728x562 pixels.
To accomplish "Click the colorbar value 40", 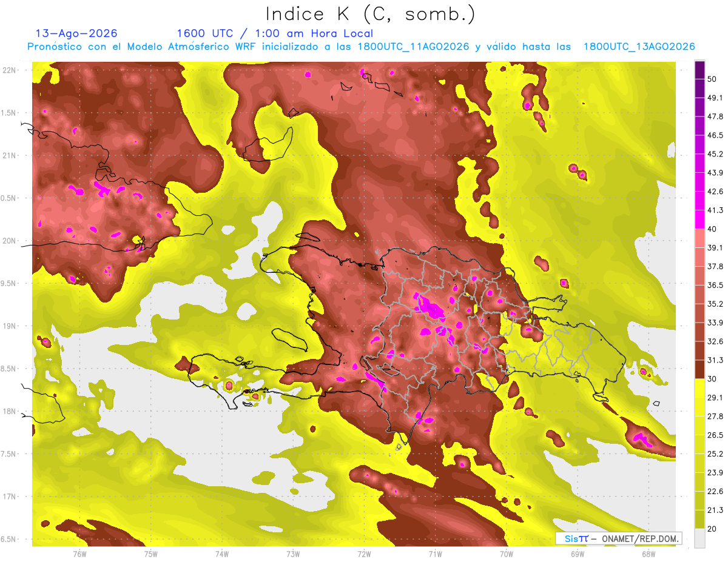I will [x=712, y=229].
